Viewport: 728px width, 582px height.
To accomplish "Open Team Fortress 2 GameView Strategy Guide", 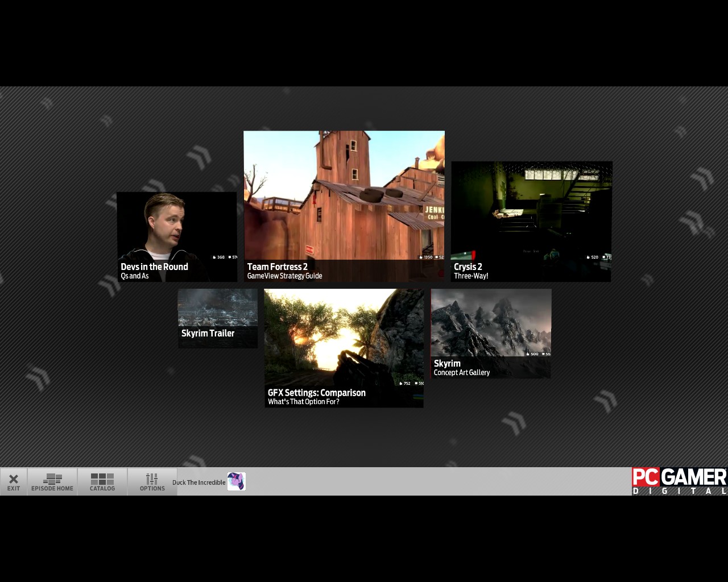I will coord(344,206).
